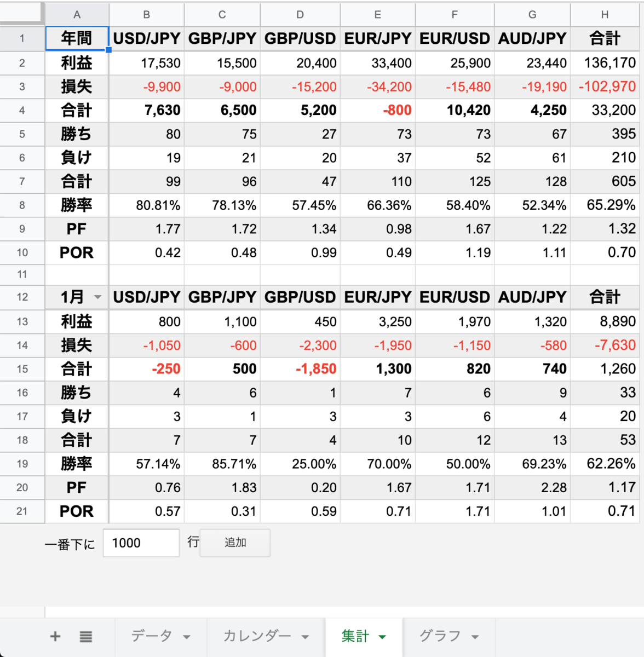Select cell A1 containing 年間
The image size is (644, 657).
point(77,38)
